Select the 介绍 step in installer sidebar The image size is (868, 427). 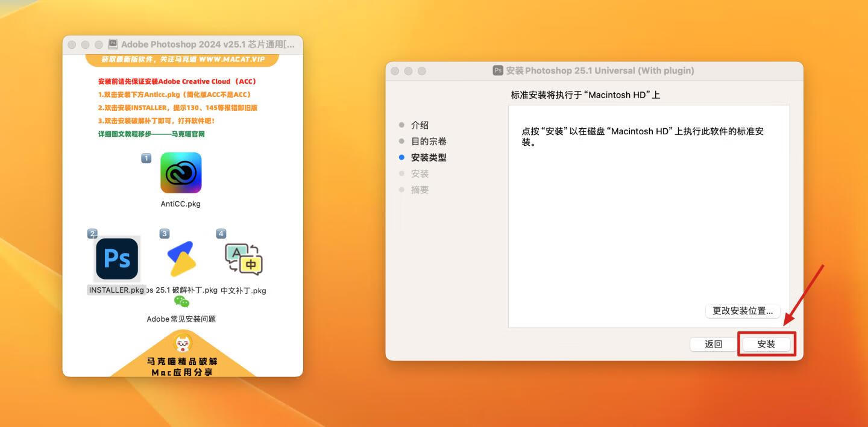point(420,125)
